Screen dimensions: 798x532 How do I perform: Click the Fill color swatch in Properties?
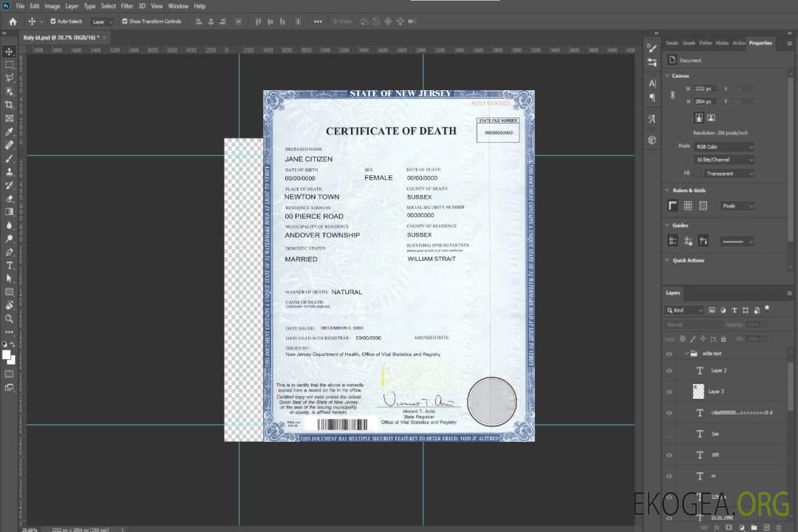point(698,174)
